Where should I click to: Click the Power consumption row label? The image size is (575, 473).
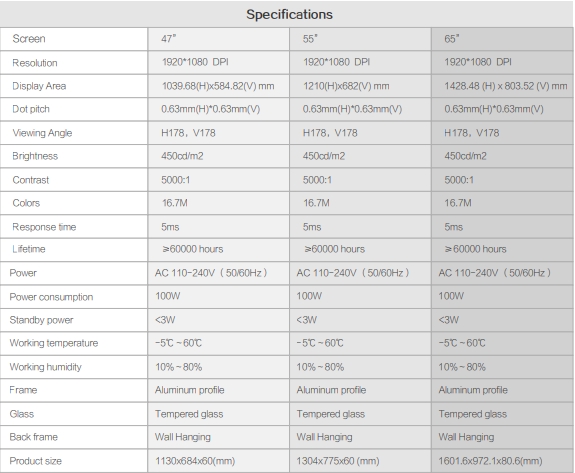51,297
